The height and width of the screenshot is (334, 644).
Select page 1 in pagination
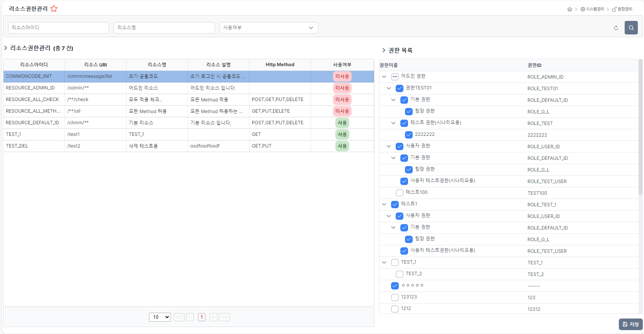pyautogui.click(x=202, y=317)
